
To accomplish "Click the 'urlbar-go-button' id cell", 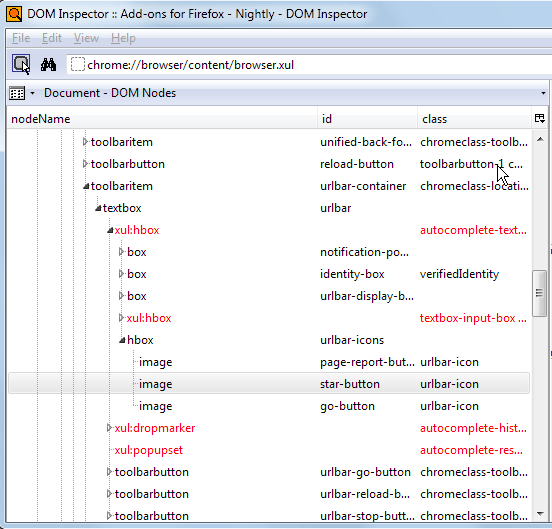I will coord(365,472).
